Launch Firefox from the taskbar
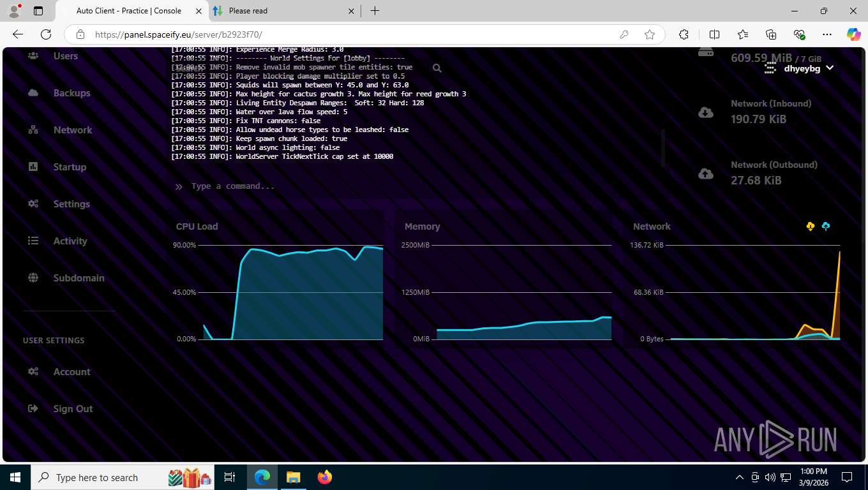The width and height of the screenshot is (868, 490). pyautogui.click(x=325, y=477)
